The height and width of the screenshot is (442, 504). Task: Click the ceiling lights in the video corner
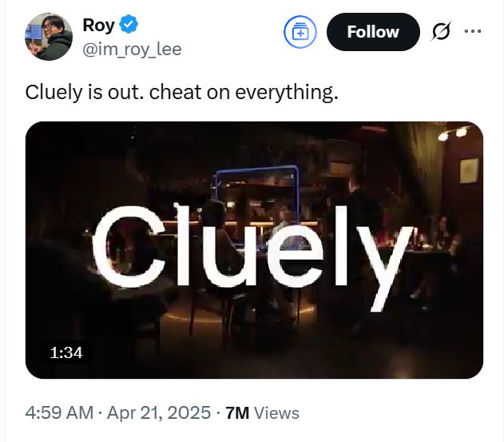452,134
